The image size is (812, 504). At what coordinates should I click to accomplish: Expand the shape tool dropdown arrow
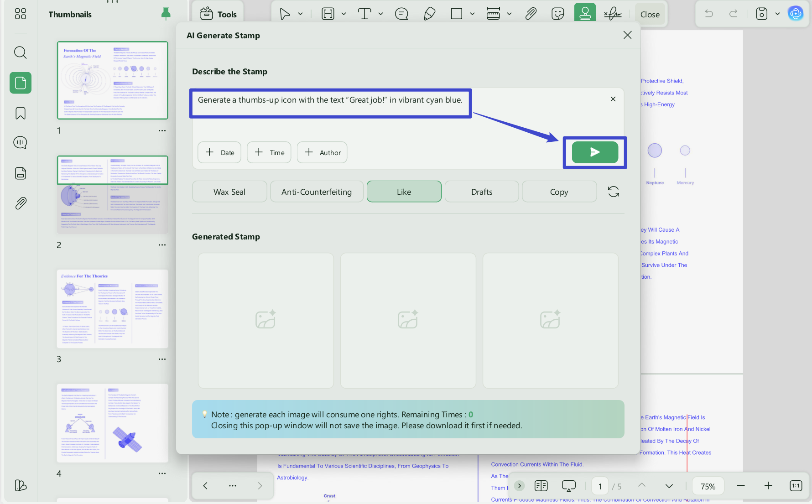click(472, 14)
